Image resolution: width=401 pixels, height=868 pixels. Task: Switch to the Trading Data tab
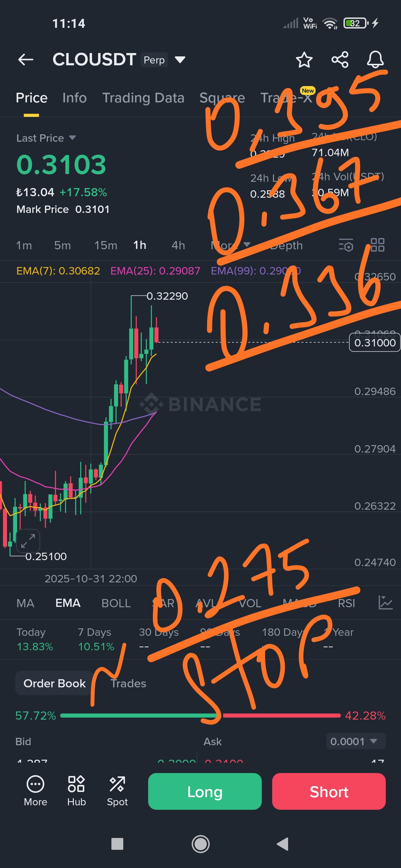(143, 98)
